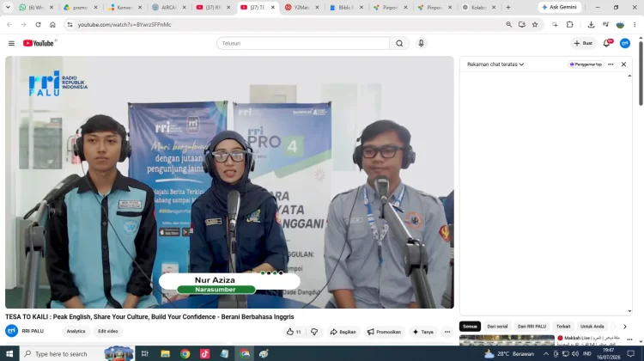Bookmark this page with the star icon
The width and height of the screenshot is (644, 361).
[535, 25]
